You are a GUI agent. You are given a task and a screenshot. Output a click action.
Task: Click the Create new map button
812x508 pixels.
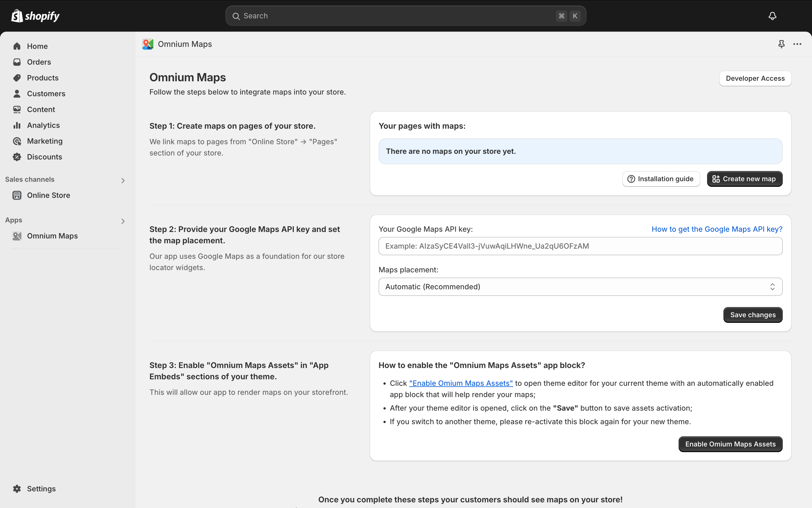(x=745, y=179)
